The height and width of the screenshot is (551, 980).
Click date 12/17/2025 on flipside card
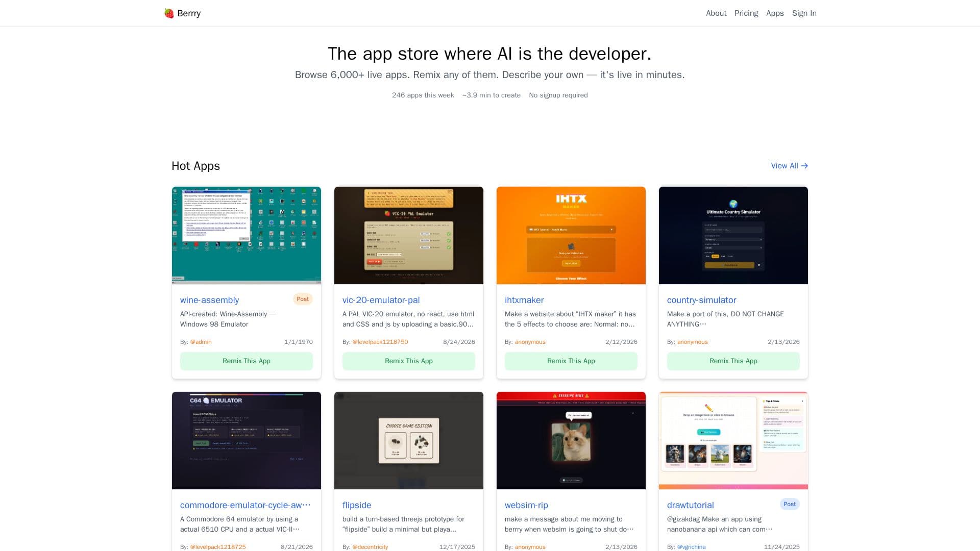pos(457,547)
